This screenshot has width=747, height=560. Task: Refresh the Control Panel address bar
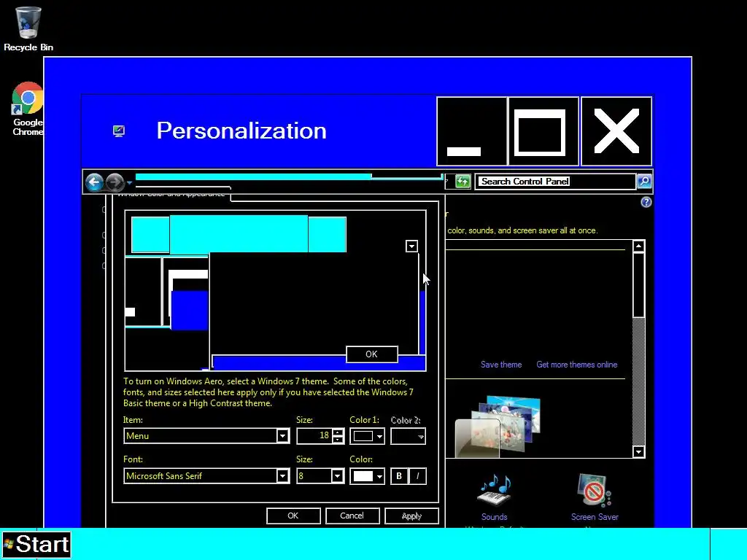(462, 182)
